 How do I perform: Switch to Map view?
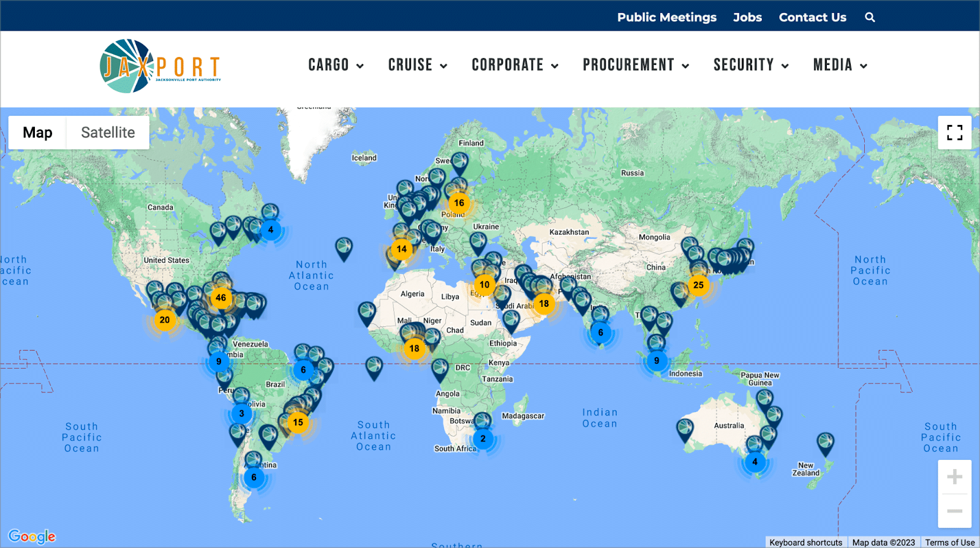coord(37,132)
